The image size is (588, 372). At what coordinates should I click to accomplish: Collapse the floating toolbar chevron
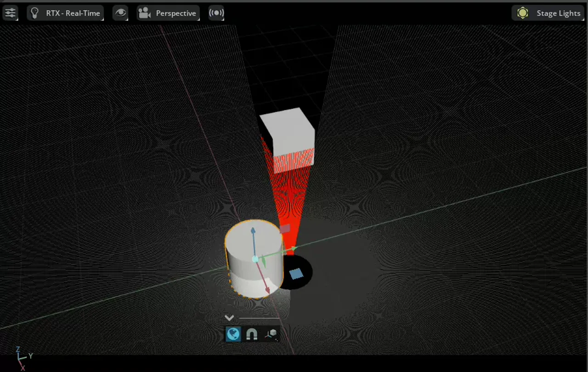229,318
